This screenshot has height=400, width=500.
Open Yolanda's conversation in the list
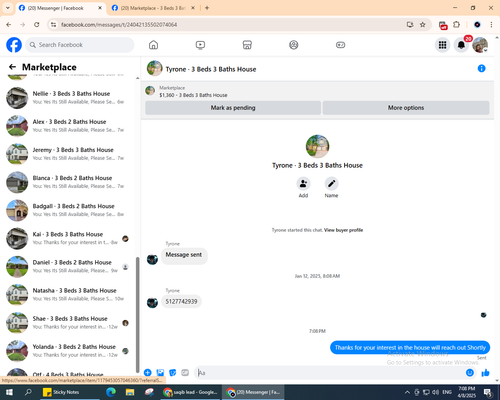(69, 351)
